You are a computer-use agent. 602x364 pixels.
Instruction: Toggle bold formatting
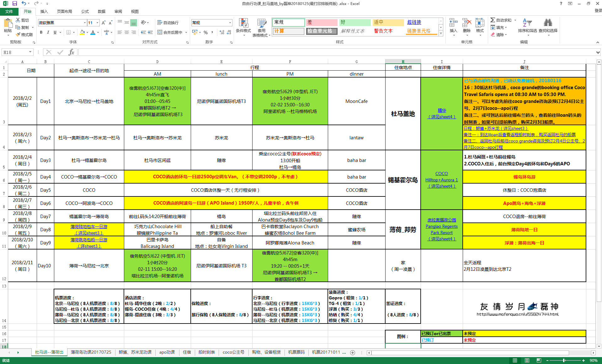click(x=41, y=32)
